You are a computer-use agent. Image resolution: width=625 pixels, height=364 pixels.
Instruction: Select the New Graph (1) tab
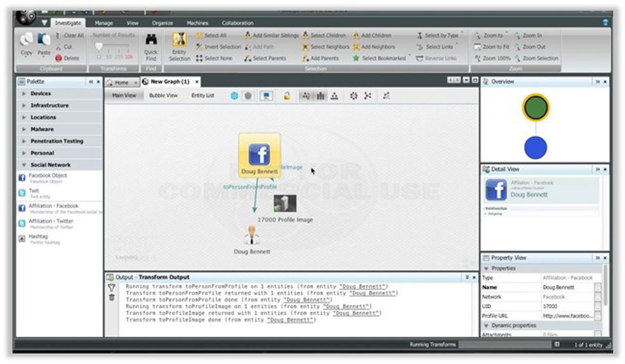pyautogui.click(x=170, y=82)
